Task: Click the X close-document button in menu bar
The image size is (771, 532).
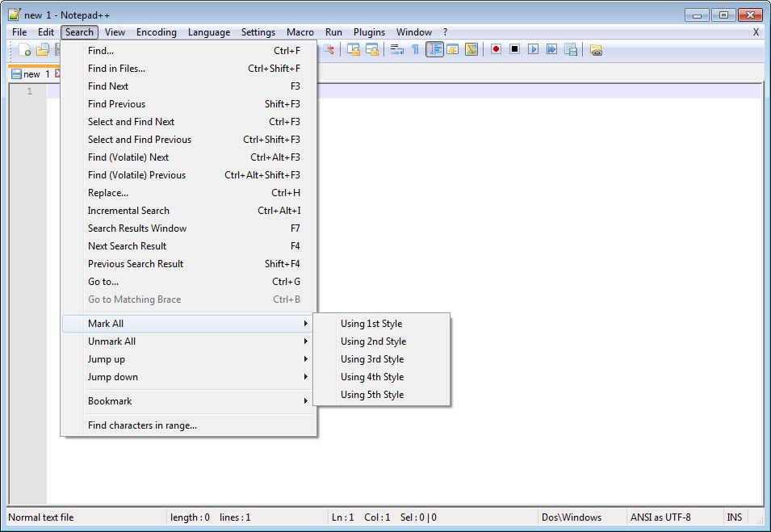Action: click(756, 32)
